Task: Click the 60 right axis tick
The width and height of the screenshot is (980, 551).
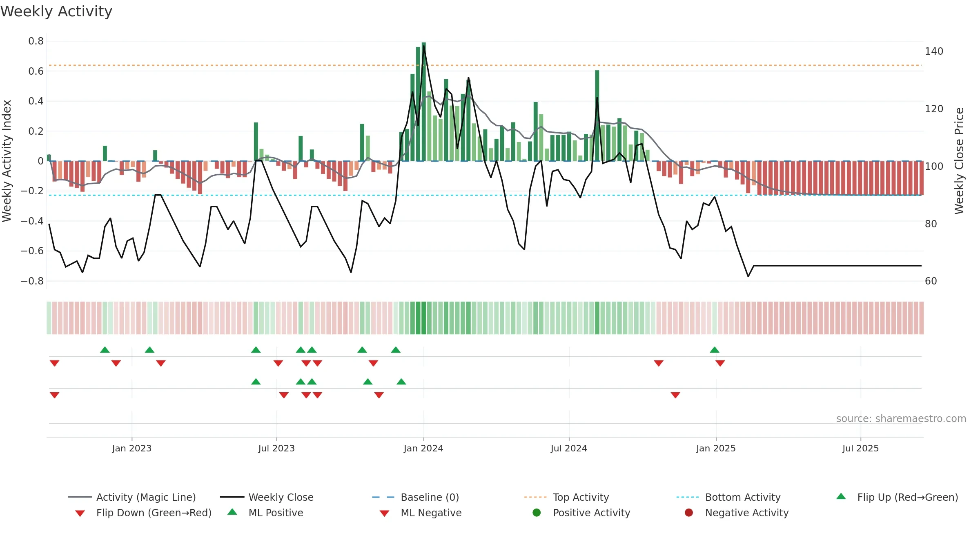Action: (931, 281)
